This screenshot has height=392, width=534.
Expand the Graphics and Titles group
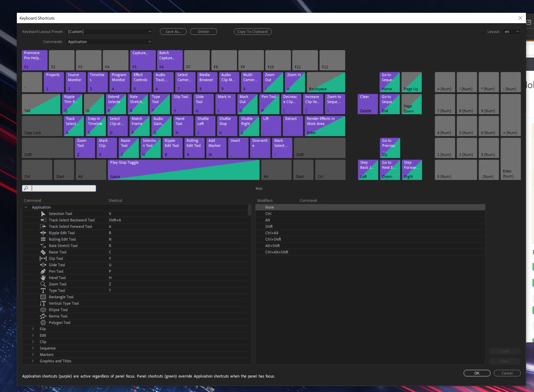click(x=33, y=361)
